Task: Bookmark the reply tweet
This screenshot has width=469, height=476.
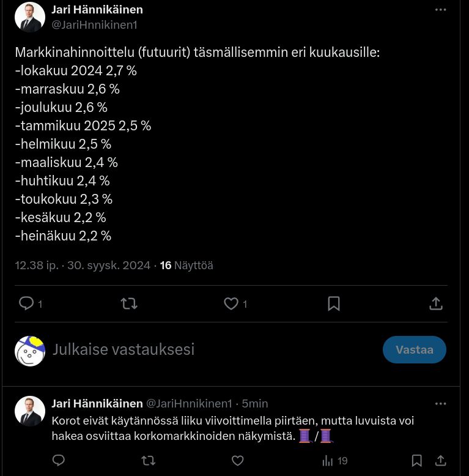Action: pyautogui.click(x=417, y=461)
